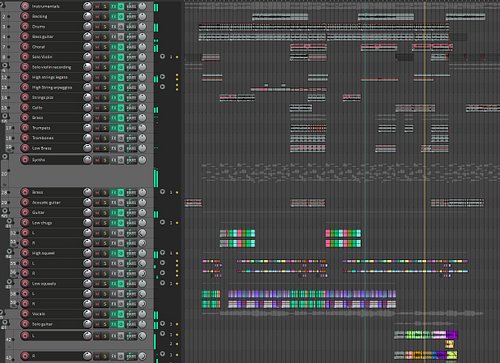The width and height of the screenshot is (500, 363).
Task: Arm the Backing track for recording
Action: pyautogui.click(x=25, y=16)
